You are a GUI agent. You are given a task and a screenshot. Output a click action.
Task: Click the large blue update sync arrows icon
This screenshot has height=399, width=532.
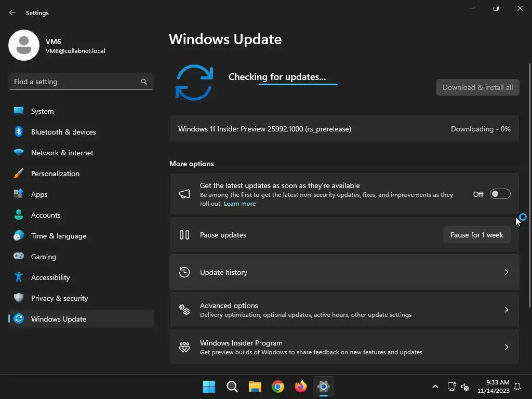194,83
